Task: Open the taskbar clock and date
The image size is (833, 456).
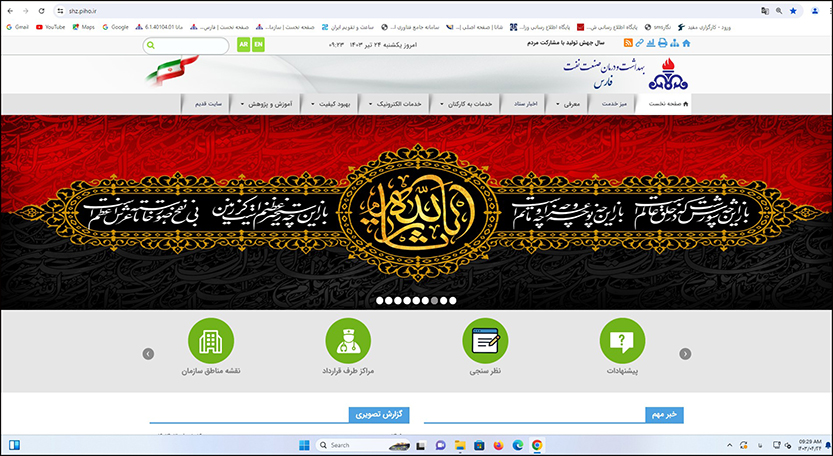Action: click(x=810, y=445)
